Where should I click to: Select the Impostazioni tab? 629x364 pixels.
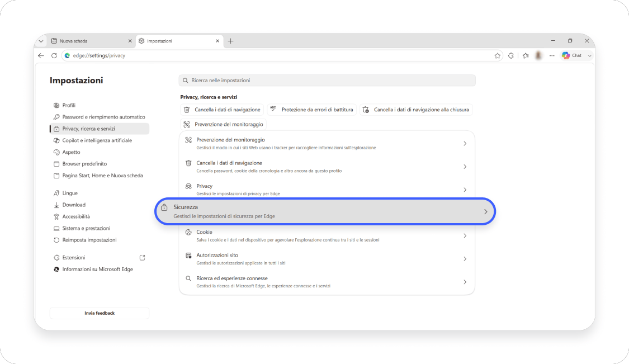[x=178, y=41]
